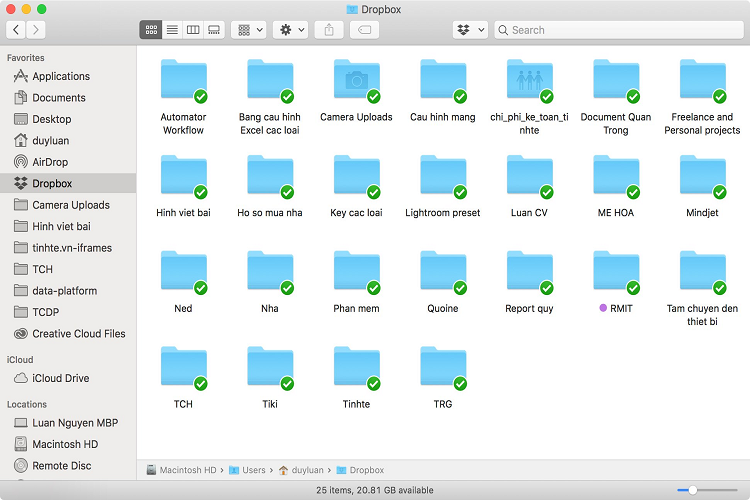750x500 pixels.
Task: Select the Quoine folder
Action: tap(443, 272)
